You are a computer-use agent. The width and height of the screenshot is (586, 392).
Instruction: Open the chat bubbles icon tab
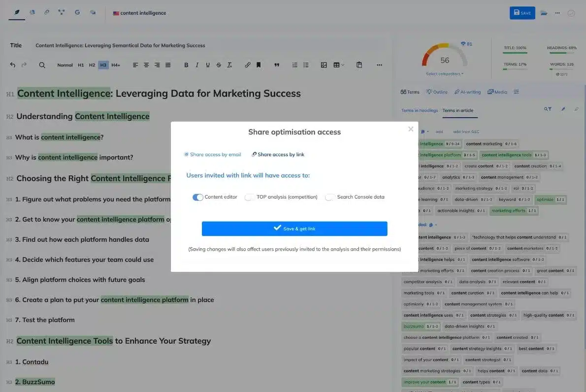tap(93, 12)
